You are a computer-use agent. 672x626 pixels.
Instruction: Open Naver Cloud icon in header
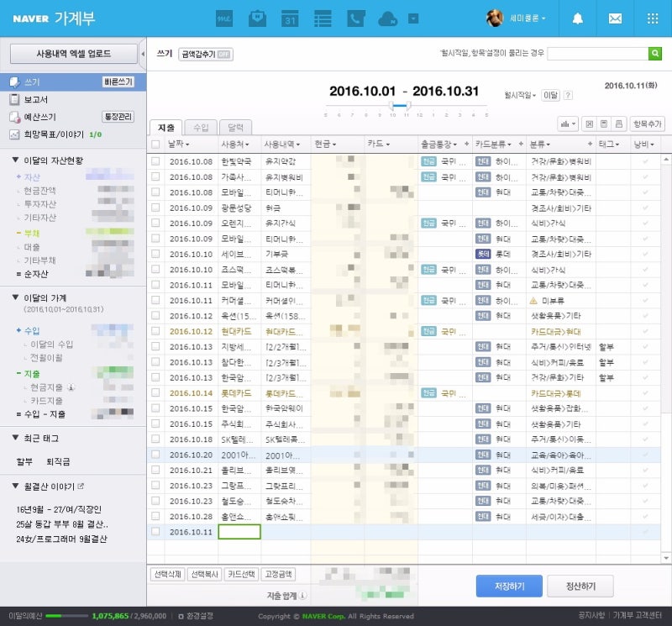coord(388,18)
